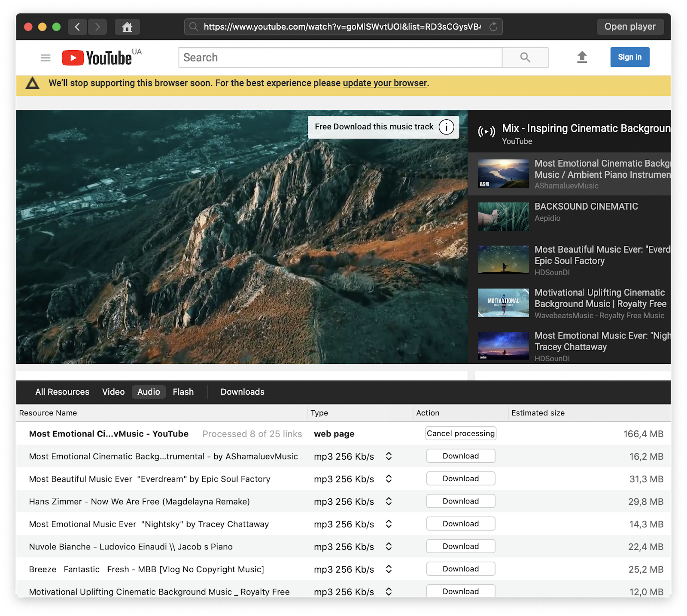The width and height of the screenshot is (687, 616).
Task: Click the back navigation arrow
Action: coord(78,27)
